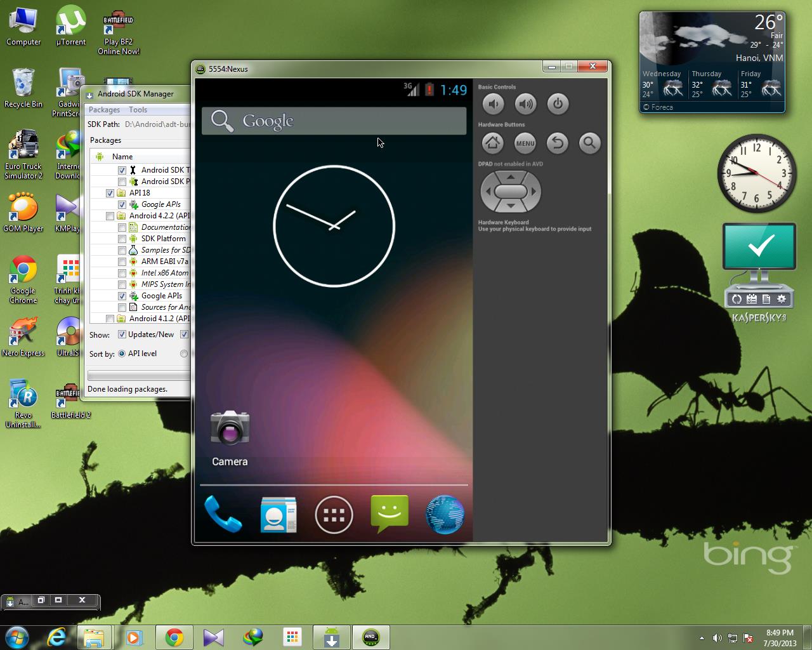Open the Messaging app in Android dock
Image resolution: width=812 pixels, height=650 pixels.
tap(390, 514)
